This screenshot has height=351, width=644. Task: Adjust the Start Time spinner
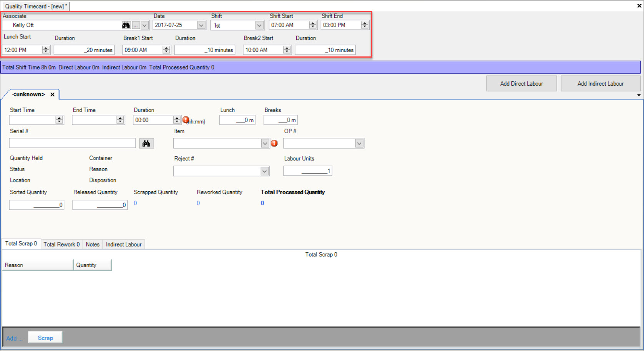(x=59, y=120)
